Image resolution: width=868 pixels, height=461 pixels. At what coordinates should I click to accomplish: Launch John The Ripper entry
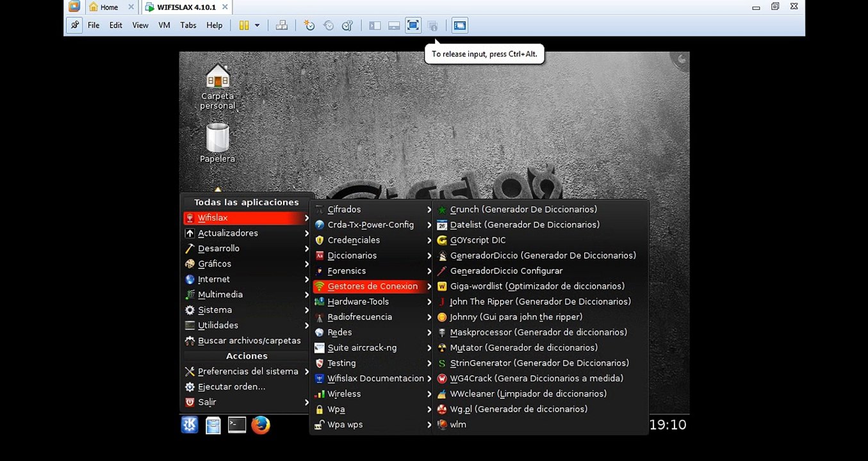541,302
